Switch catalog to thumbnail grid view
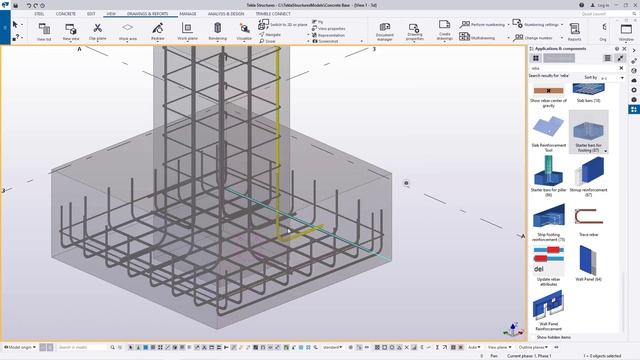Image resolution: width=640 pixels, height=360 pixels. 536,58
